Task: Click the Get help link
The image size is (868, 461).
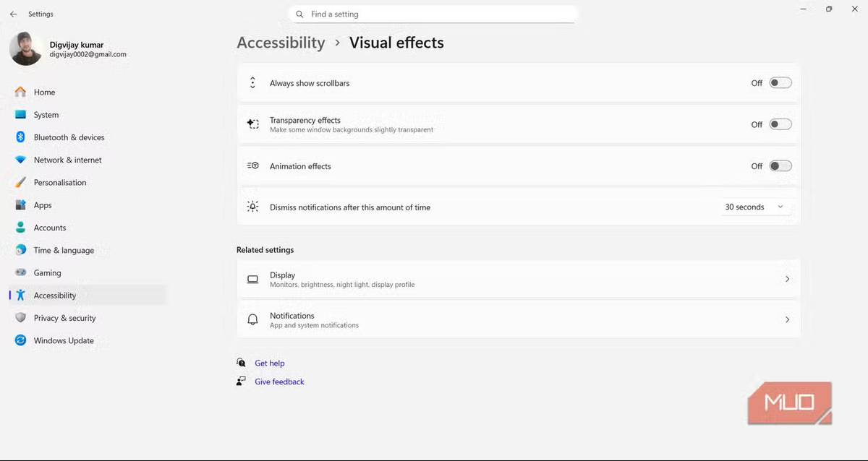Action: click(269, 363)
